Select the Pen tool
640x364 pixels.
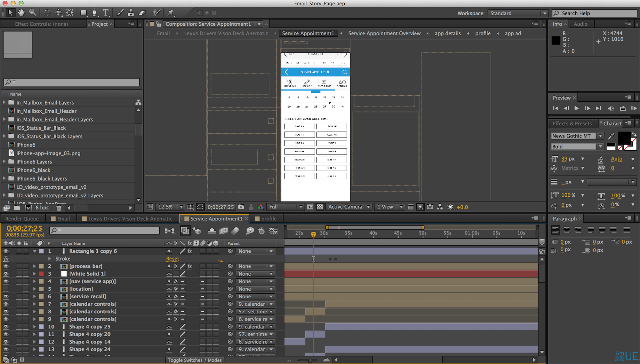(95, 13)
